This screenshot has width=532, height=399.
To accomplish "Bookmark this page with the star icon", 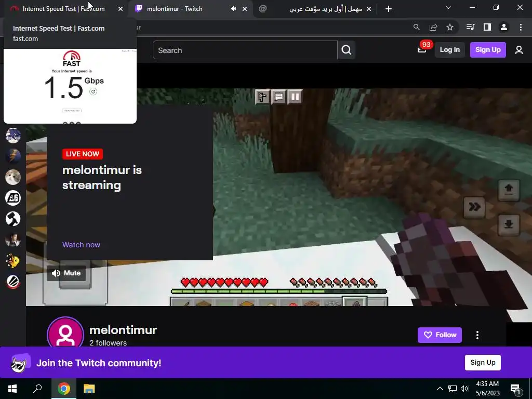I will [450, 27].
